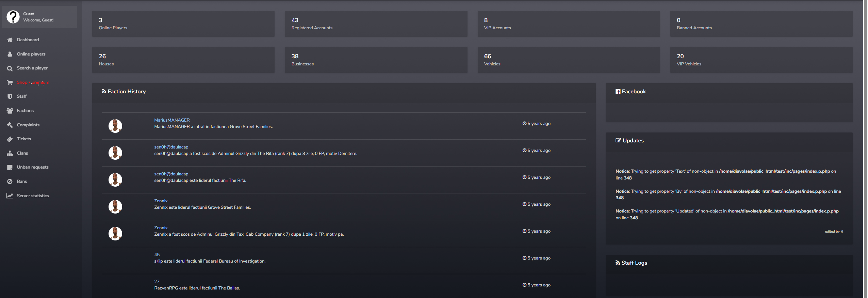
Task: Click the Zennix link for Grove Street leader
Action: point(161,201)
